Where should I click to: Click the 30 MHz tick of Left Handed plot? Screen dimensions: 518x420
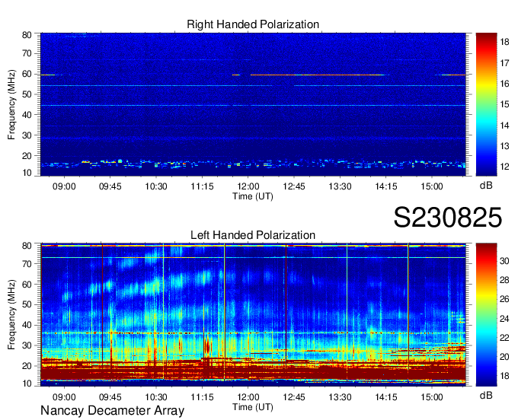pyautogui.click(x=27, y=345)
